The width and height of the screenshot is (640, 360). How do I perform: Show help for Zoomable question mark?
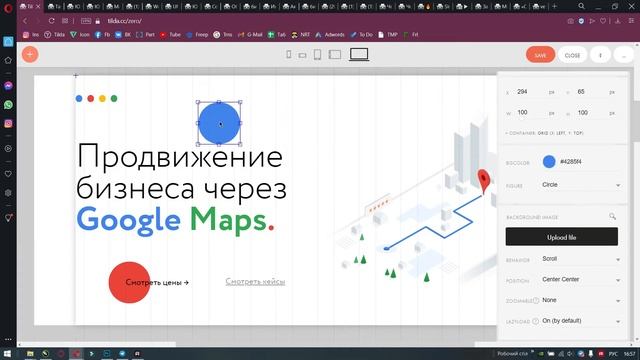pos(536,300)
